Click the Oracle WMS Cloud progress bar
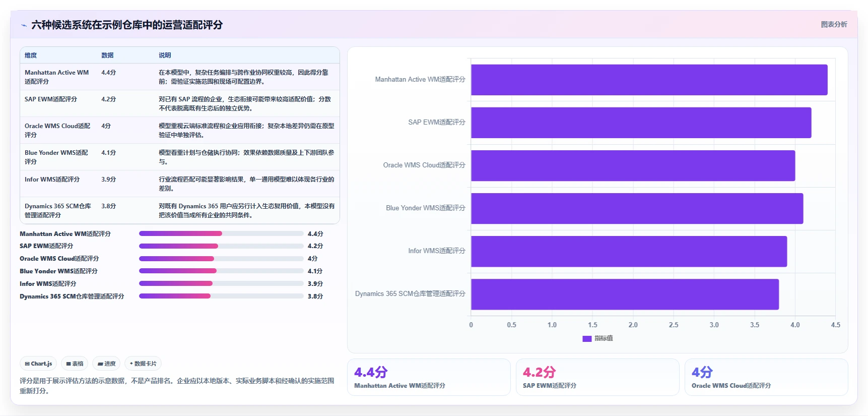868x416 pixels. coord(221,259)
